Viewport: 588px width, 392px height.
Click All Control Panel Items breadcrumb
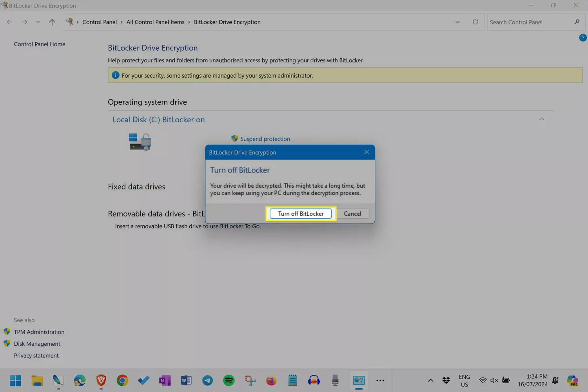tap(155, 22)
